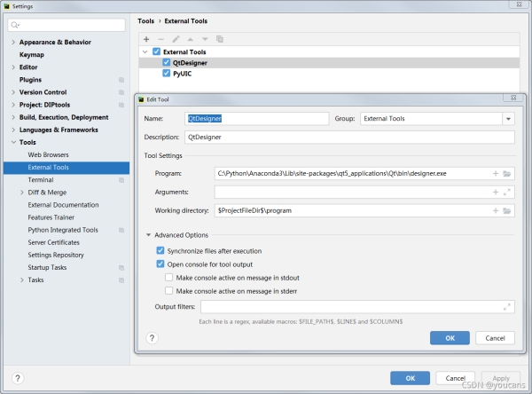Cancel the Edit Tool dialog
The image size is (532, 394).
[x=495, y=338]
